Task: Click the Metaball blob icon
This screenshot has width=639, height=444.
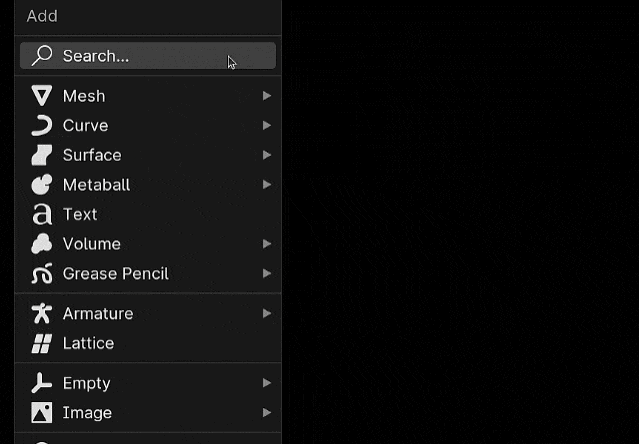Action: [42, 185]
